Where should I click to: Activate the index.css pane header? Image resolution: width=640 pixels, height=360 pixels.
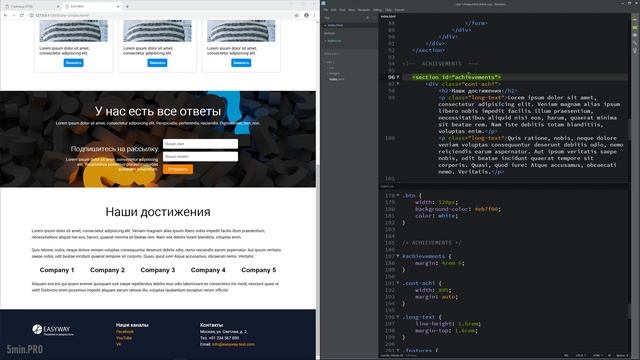[387, 187]
